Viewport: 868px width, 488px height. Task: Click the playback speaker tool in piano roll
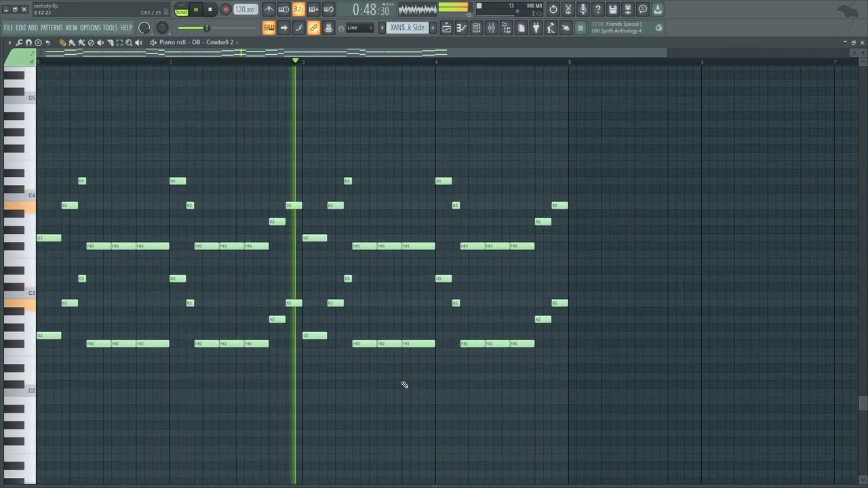point(139,43)
